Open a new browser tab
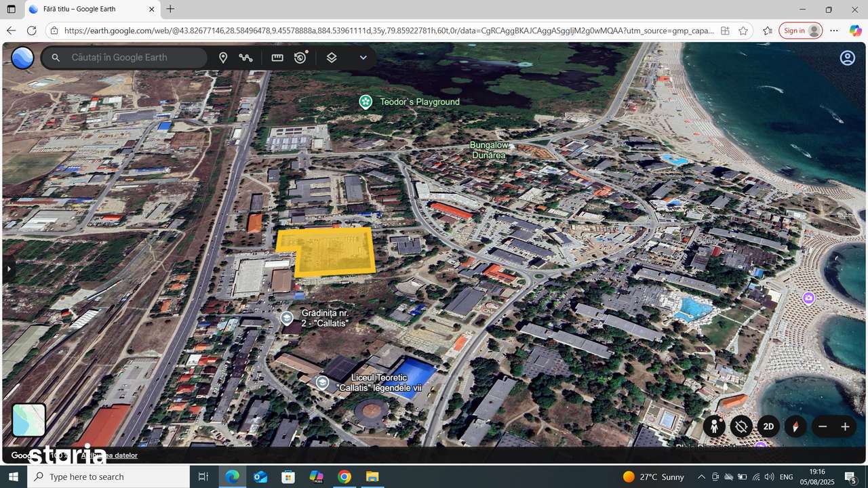The height and width of the screenshot is (488, 868). tap(170, 9)
